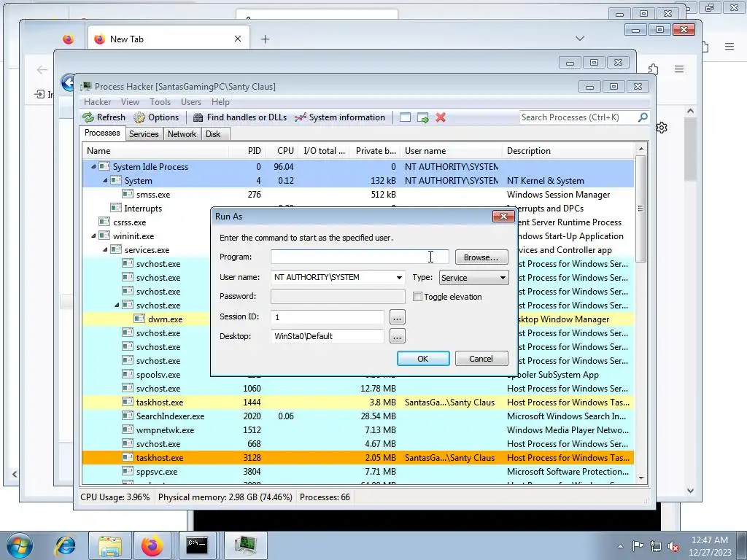This screenshot has height=560, width=747.
Task: Click the Session ID field
Action: 328,316
